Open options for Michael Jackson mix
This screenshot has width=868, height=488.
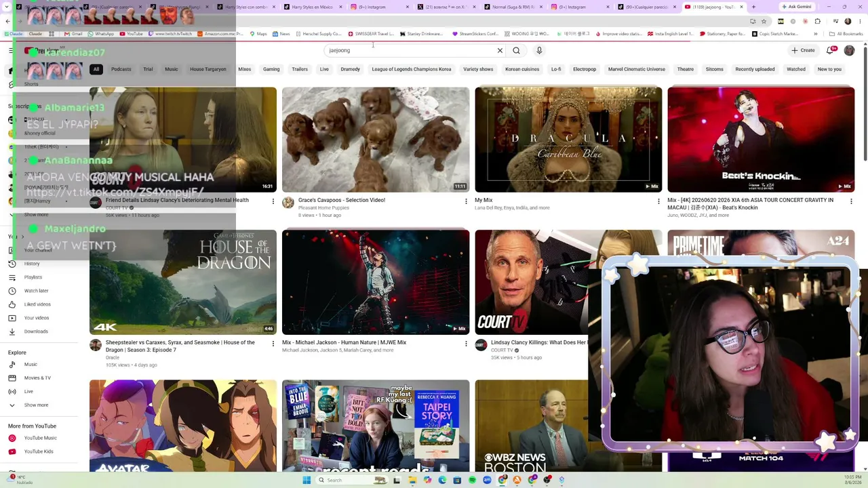(x=466, y=344)
